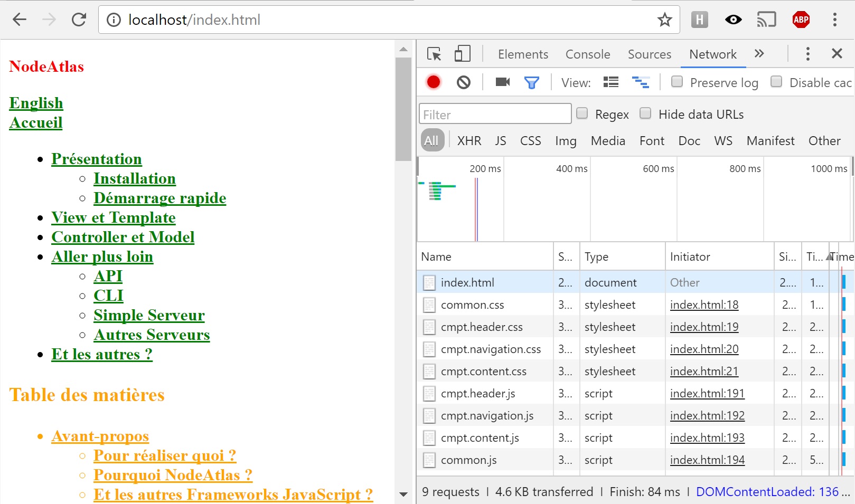Enable the Regex filter checkbox
The height and width of the screenshot is (504, 855).
tap(582, 113)
